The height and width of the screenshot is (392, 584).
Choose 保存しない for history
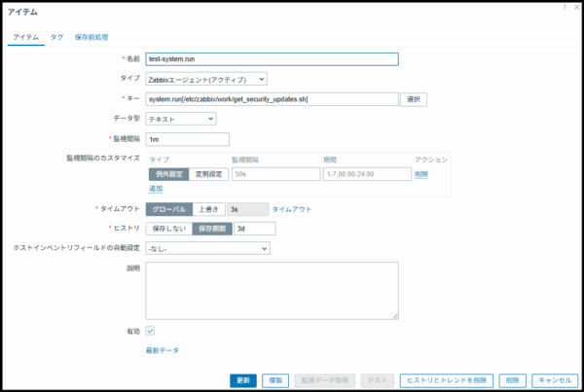point(166,229)
